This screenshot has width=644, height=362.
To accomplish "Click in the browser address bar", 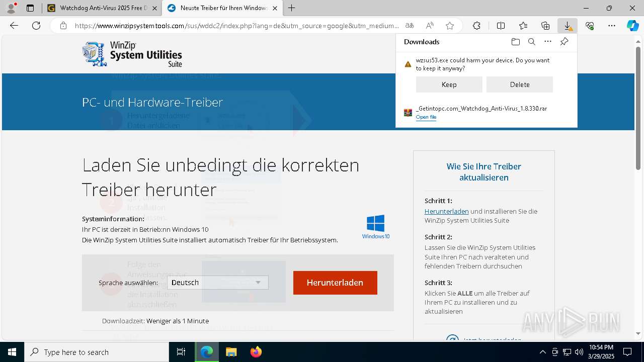I will [236, 26].
